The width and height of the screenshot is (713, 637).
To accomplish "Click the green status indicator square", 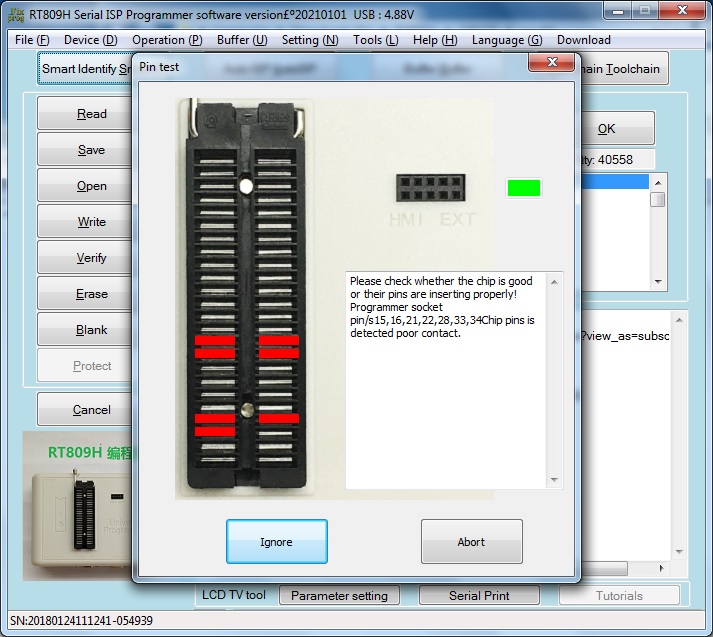I will pyautogui.click(x=524, y=188).
